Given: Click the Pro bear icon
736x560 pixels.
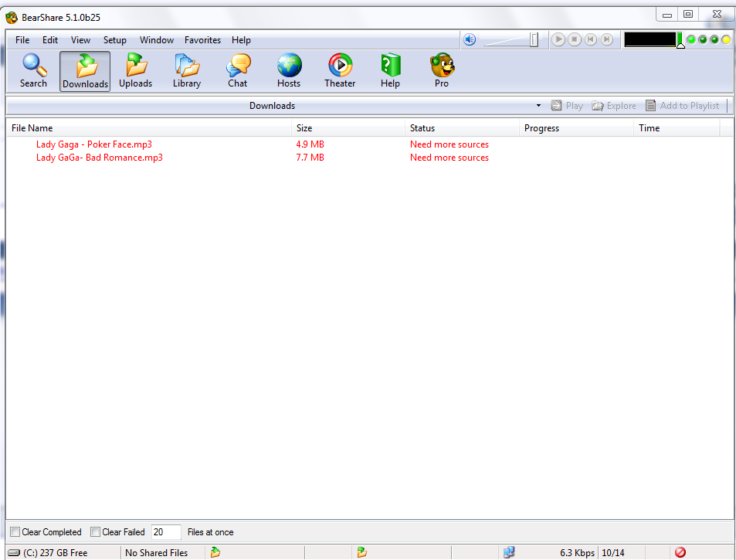Looking at the screenshot, I should click(x=442, y=65).
